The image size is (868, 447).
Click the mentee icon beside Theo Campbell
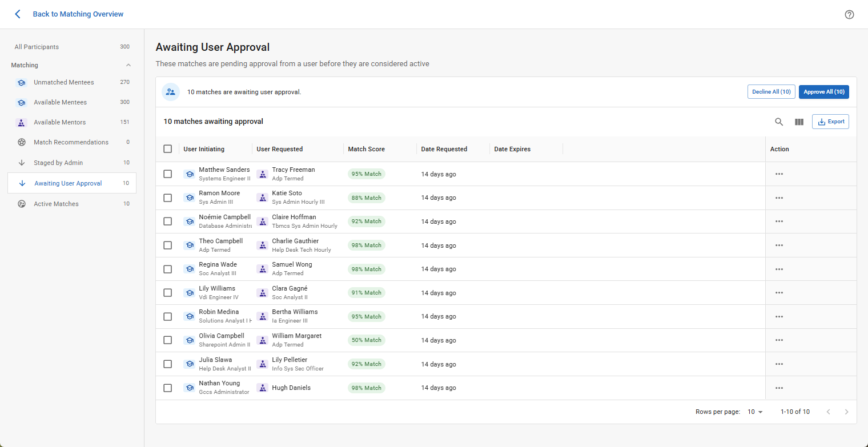tap(189, 245)
